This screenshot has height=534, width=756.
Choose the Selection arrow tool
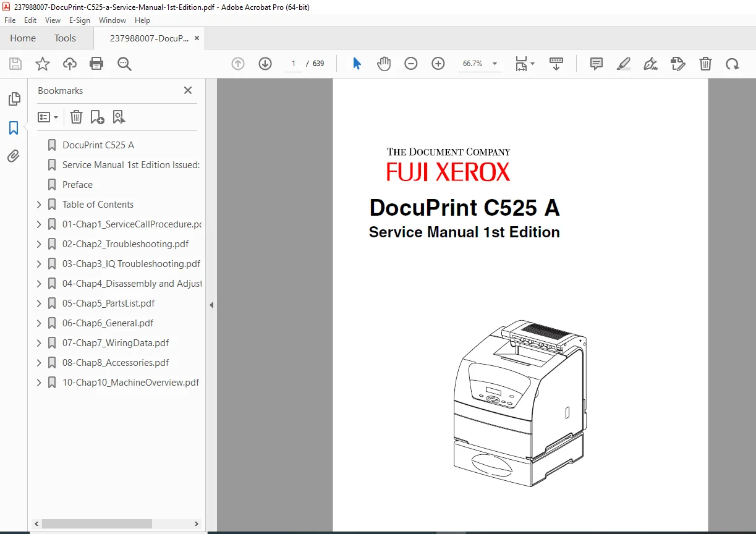click(357, 64)
